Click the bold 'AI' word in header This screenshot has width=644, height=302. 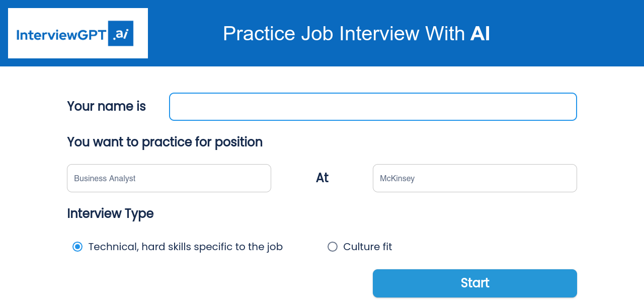(480, 34)
